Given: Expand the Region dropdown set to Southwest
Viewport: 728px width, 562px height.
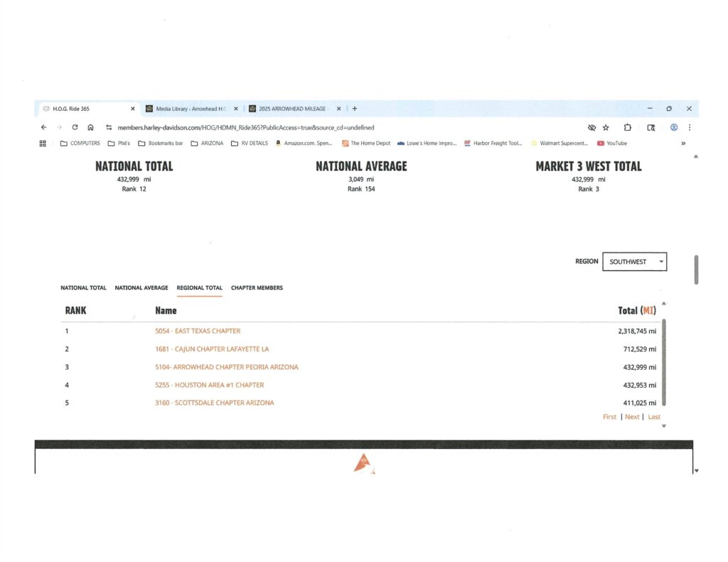Looking at the screenshot, I should (x=635, y=262).
